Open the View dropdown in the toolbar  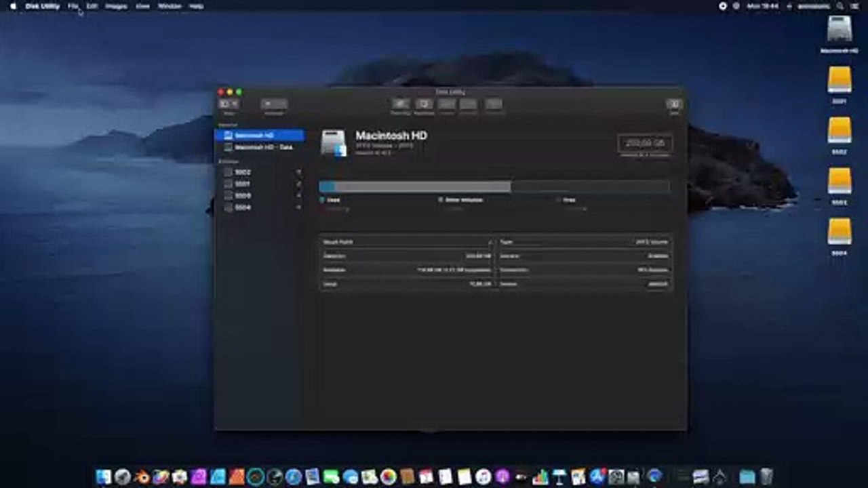click(229, 104)
